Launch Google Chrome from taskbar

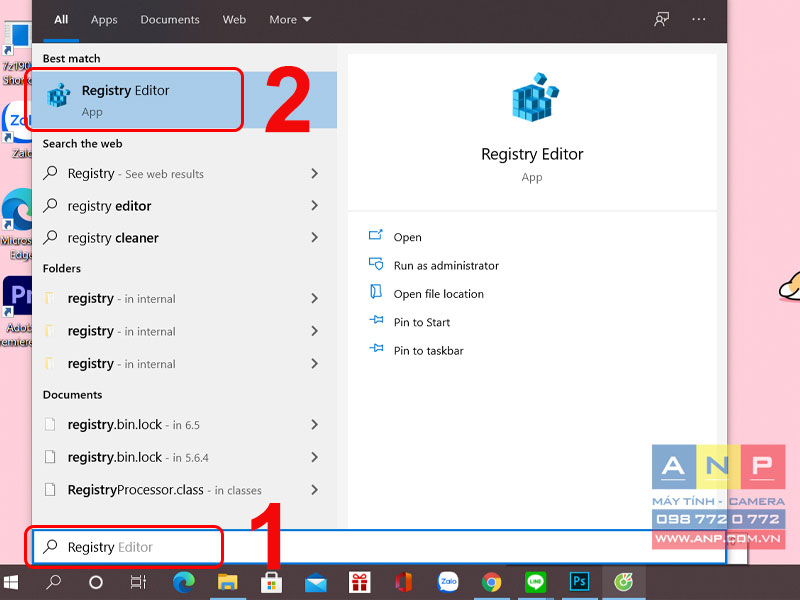tap(492, 582)
